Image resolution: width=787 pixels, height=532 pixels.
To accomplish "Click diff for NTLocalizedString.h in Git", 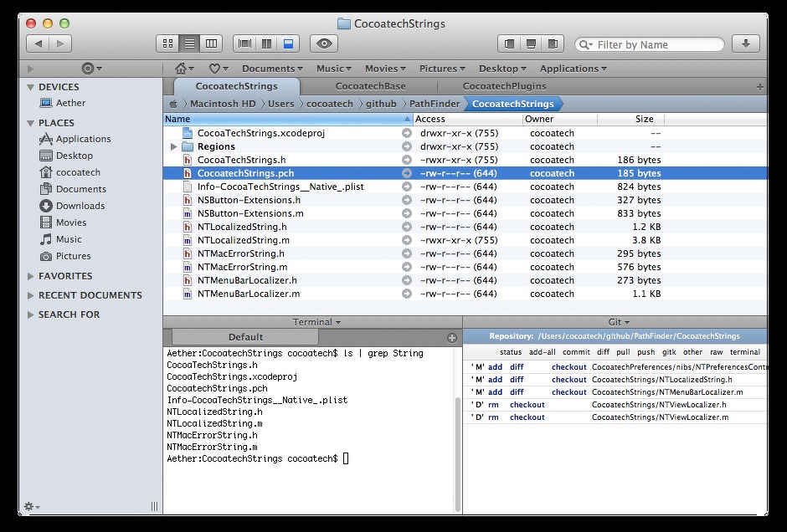I will click(517, 380).
